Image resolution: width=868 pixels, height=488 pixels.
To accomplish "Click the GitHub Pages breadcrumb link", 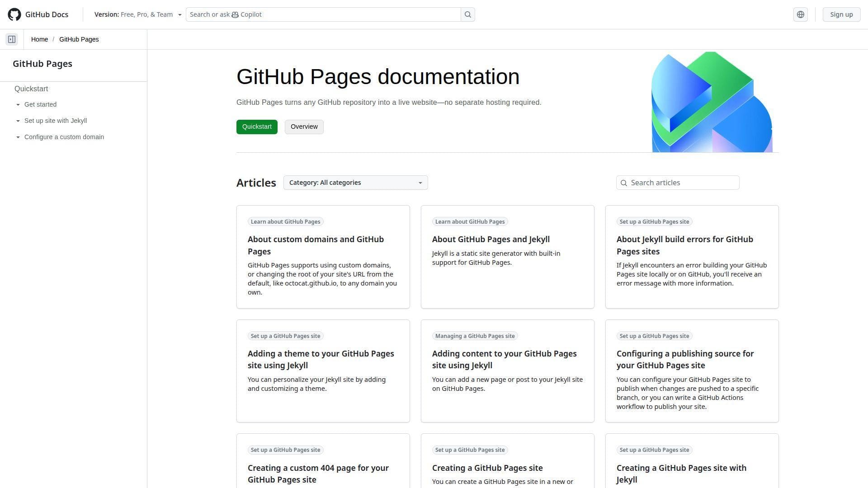I will click(79, 39).
